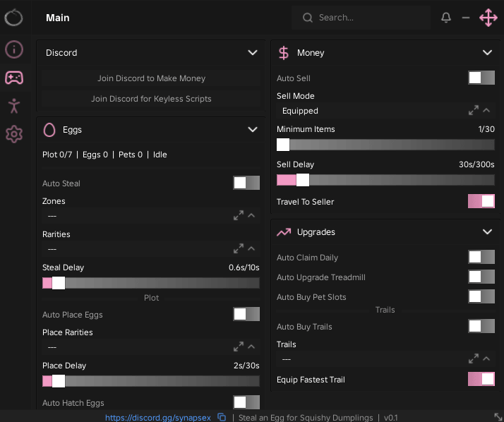Adjust the Place Delay slider

151,381
